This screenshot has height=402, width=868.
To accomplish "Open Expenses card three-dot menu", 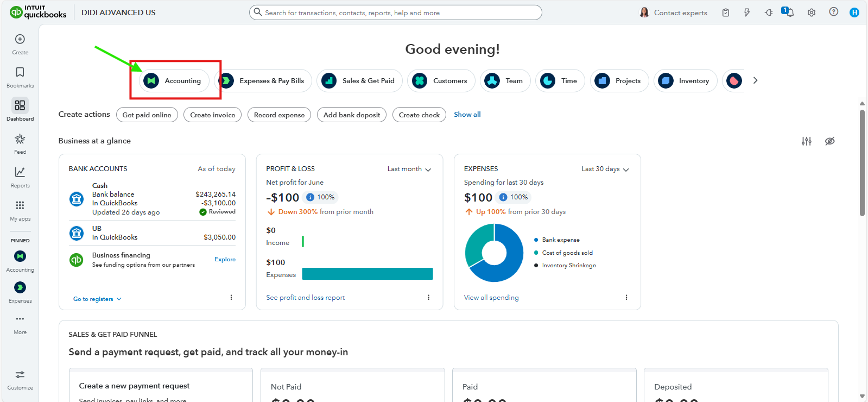I will [x=626, y=297].
